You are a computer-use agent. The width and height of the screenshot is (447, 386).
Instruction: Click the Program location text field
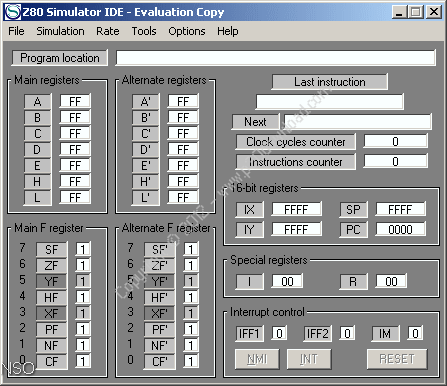[275, 58]
